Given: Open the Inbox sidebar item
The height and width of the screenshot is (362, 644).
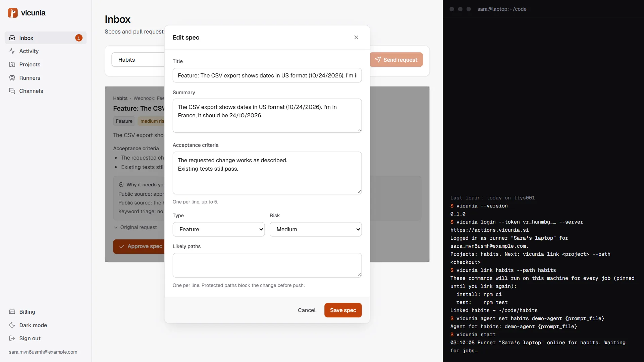Looking at the screenshot, I should [x=46, y=38].
